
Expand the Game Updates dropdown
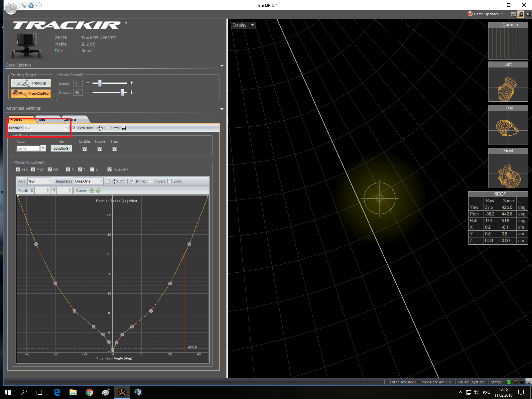[x=502, y=14]
